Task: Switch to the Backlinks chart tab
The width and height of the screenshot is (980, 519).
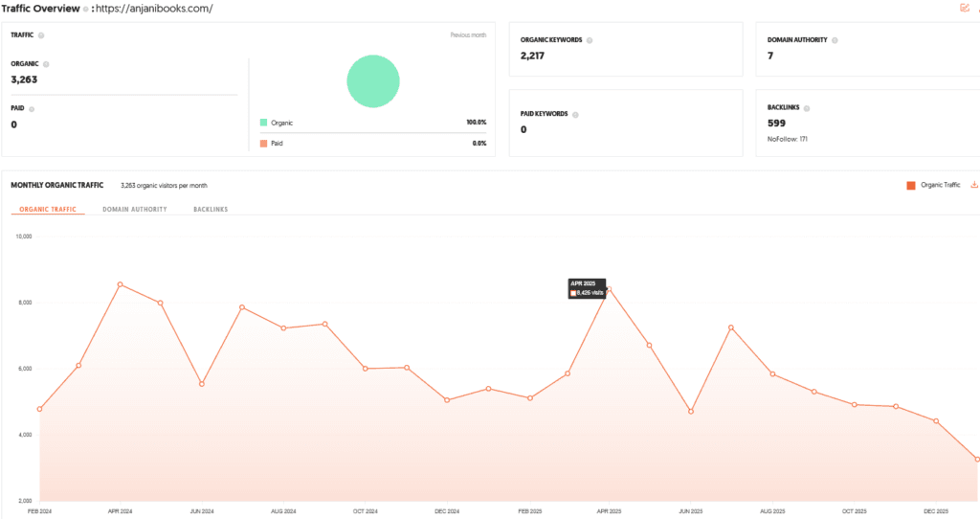Action: [x=211, y=209]
